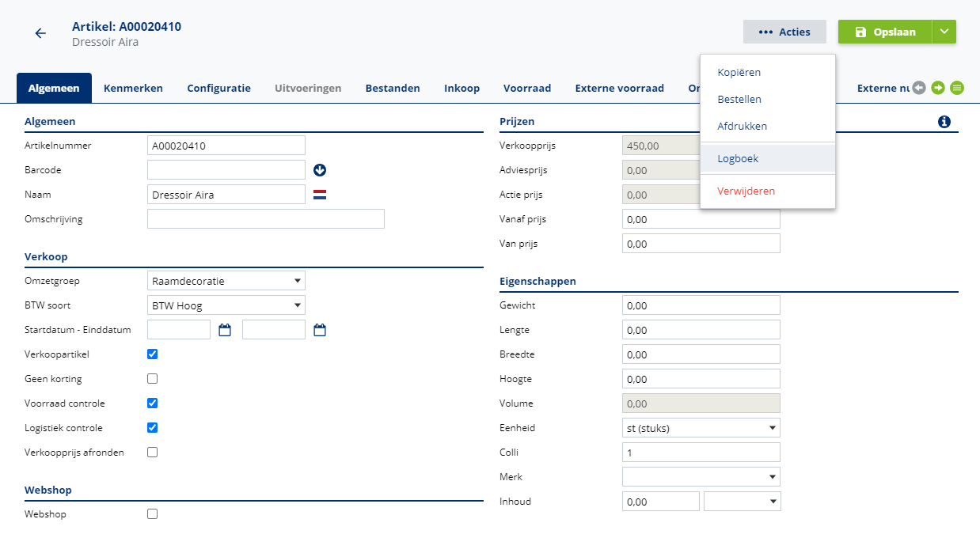Image resolution: width=980 pixels, height=553 pixels.
Task: Open the Einddatum calendar picker
Action: click(x=320, y=330)
